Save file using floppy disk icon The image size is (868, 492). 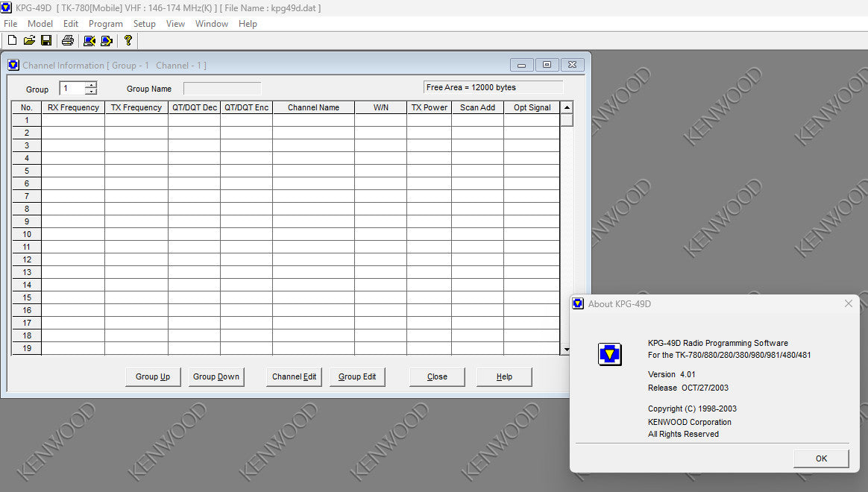46,40
